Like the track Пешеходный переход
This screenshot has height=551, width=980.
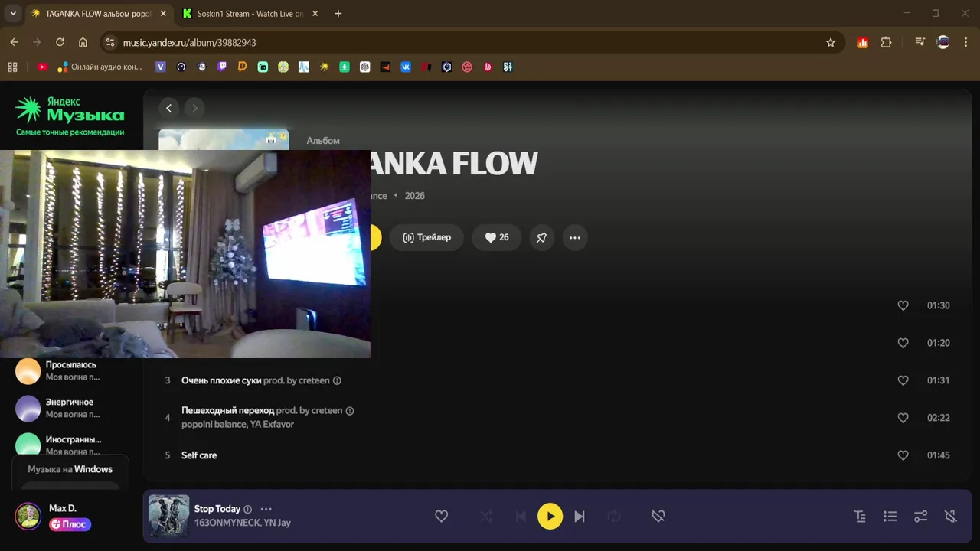(x=903, y=418)
